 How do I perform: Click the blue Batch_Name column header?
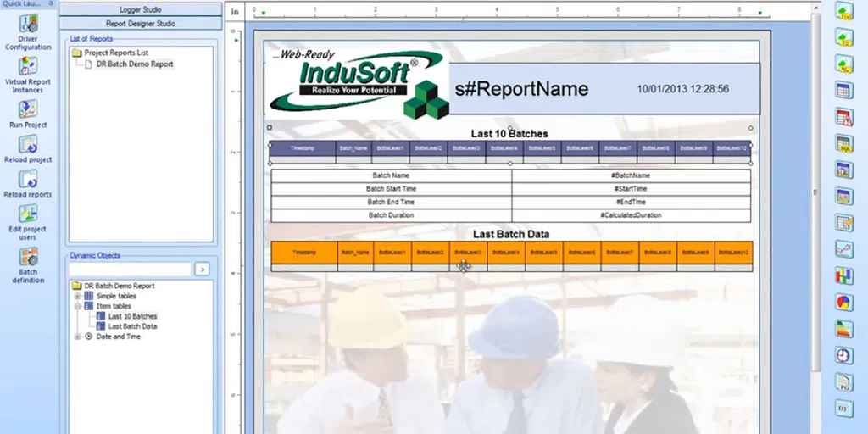pos(353,148)
